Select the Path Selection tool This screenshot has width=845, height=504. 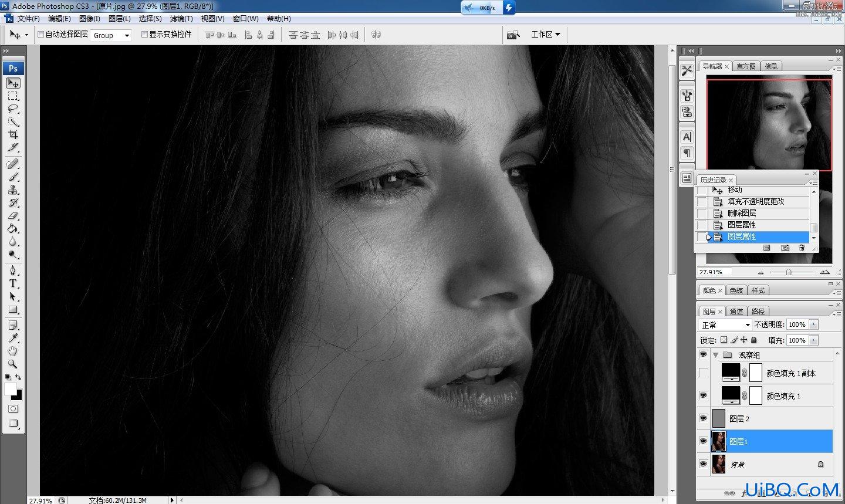pyautogui.click(x=13, y=296)
